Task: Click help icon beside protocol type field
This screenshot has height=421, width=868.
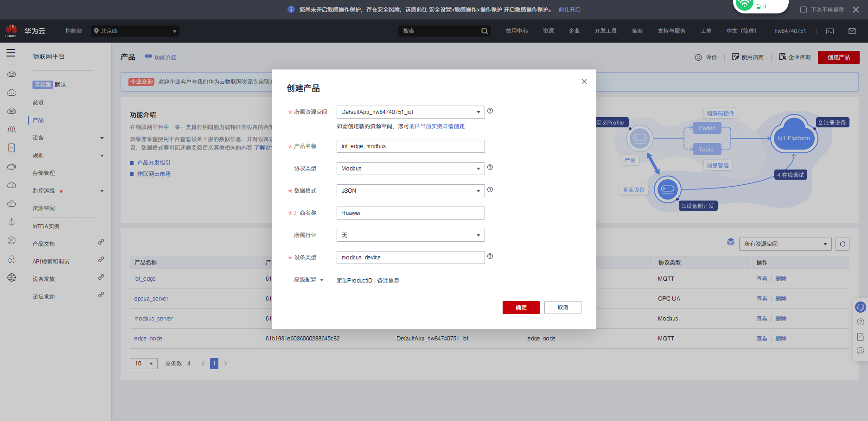Action: (x=490, y=168)
